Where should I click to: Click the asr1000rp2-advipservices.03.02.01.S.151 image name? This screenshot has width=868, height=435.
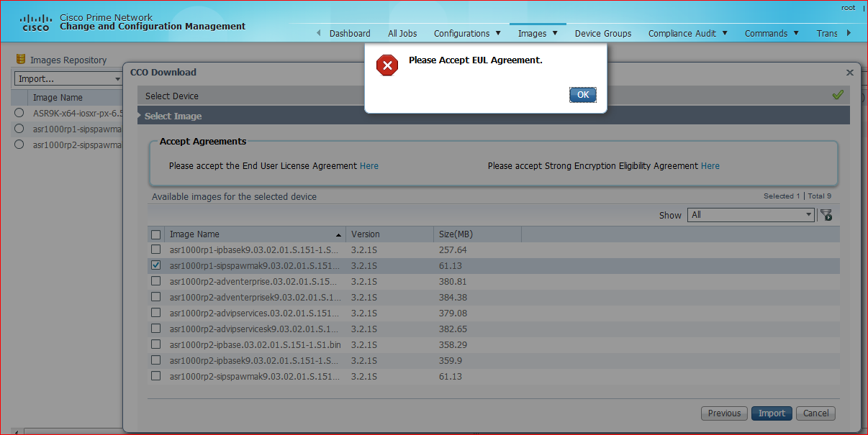point(254,313)
